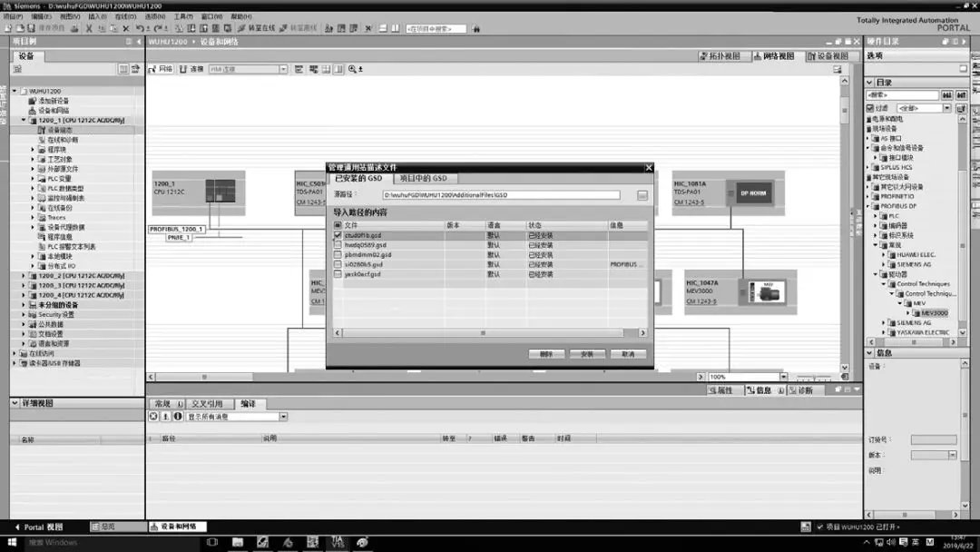Viewport: 980px width, 552px height.
Task: Click the Network button in the editor toolbar
Action: click(x=161, y=69)
